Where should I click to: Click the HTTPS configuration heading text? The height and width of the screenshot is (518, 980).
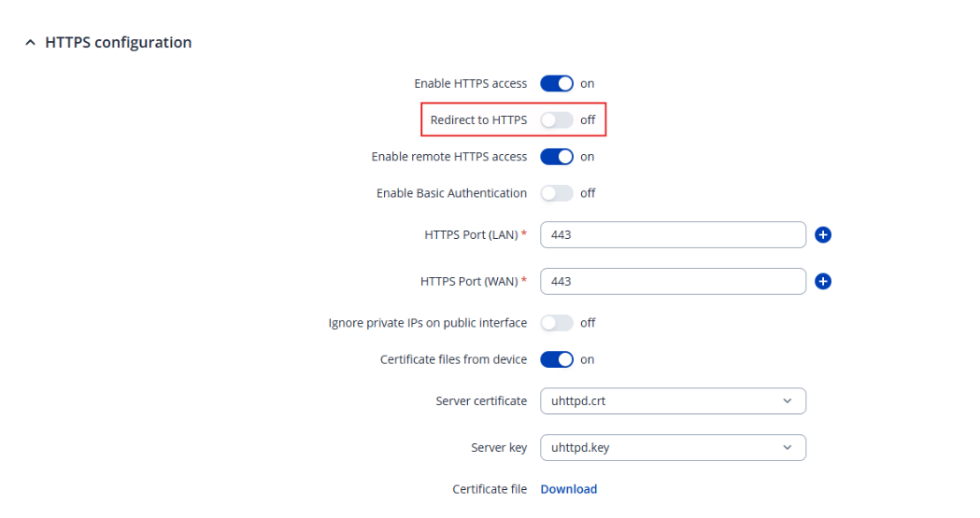click(x=118, y=43)
